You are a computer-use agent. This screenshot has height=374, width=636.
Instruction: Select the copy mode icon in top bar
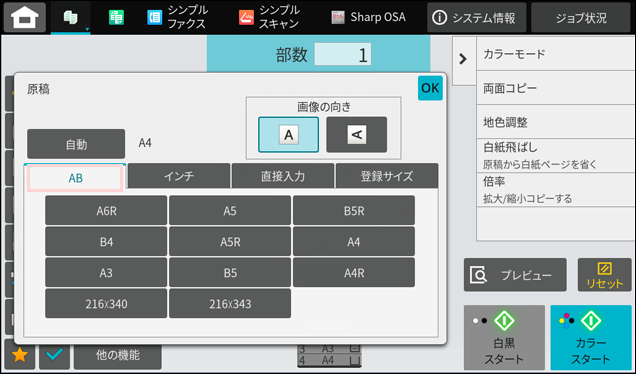coord(71,17)
